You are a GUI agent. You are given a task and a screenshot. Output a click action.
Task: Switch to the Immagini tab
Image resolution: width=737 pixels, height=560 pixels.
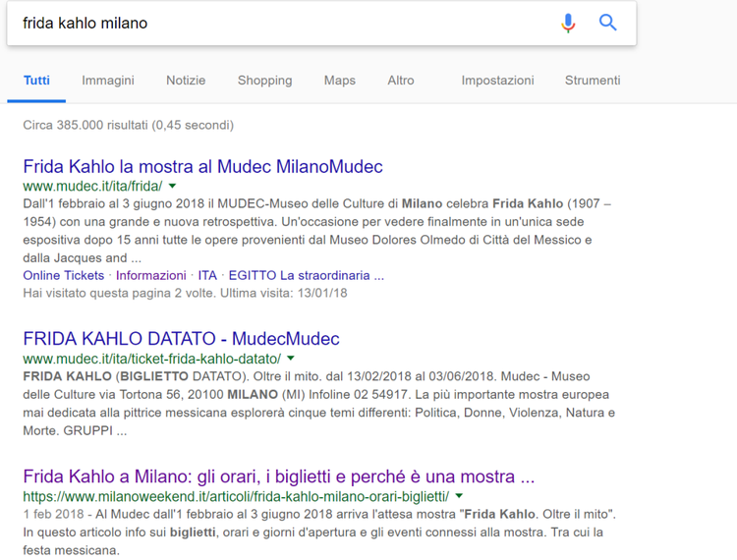tap(108, 81)
